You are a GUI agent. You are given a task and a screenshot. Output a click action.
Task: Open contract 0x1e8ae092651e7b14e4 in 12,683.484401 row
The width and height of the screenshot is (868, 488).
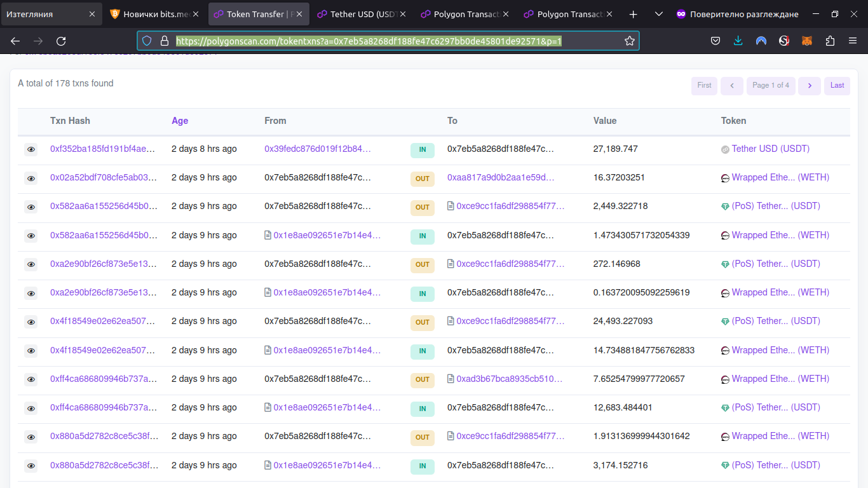(x=327, y=407)
